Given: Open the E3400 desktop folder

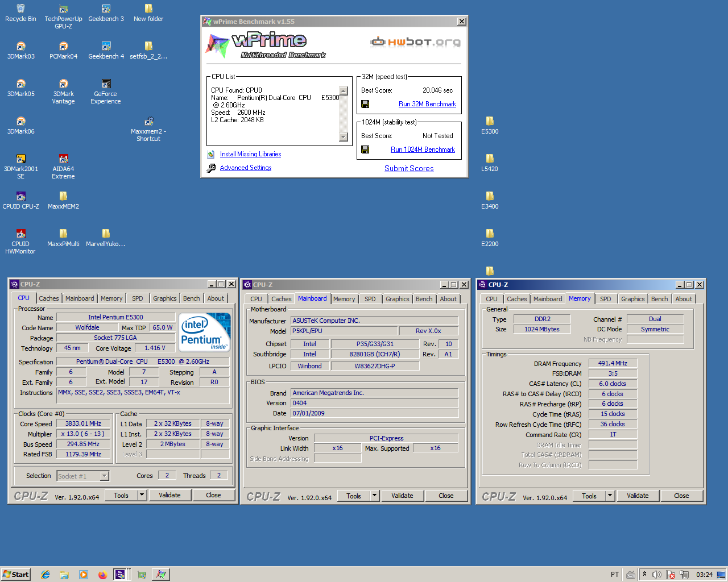Looking at the screenshot, I should coord(490,201).
